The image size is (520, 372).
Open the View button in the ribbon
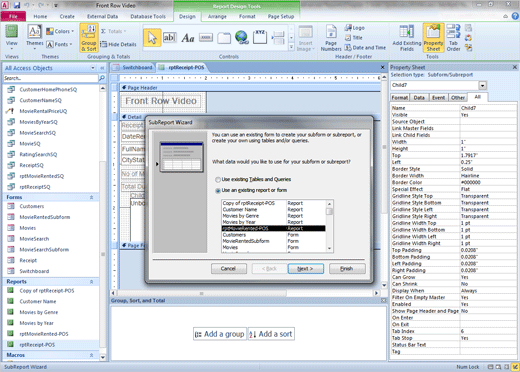12,37
